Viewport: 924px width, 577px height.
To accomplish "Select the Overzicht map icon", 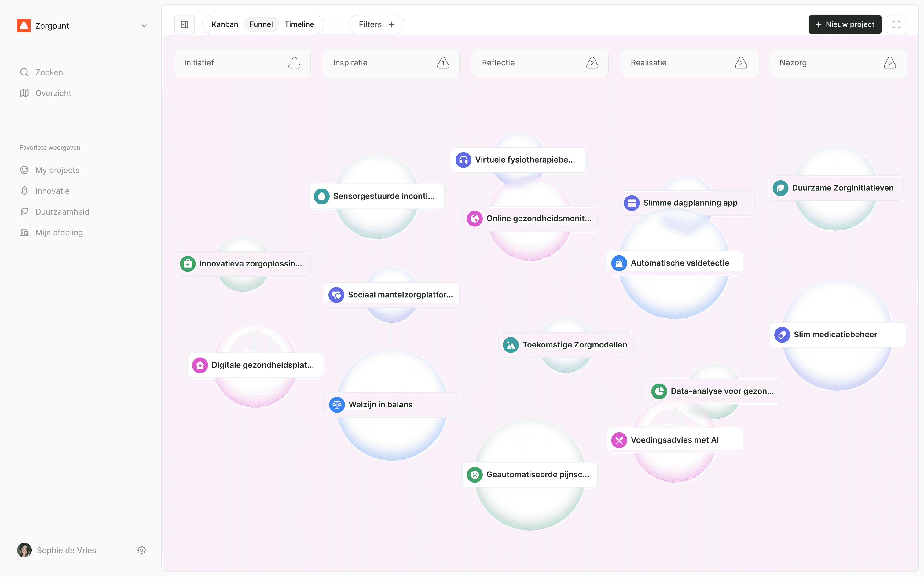I will pyautogui.click(x=24, y=93).
